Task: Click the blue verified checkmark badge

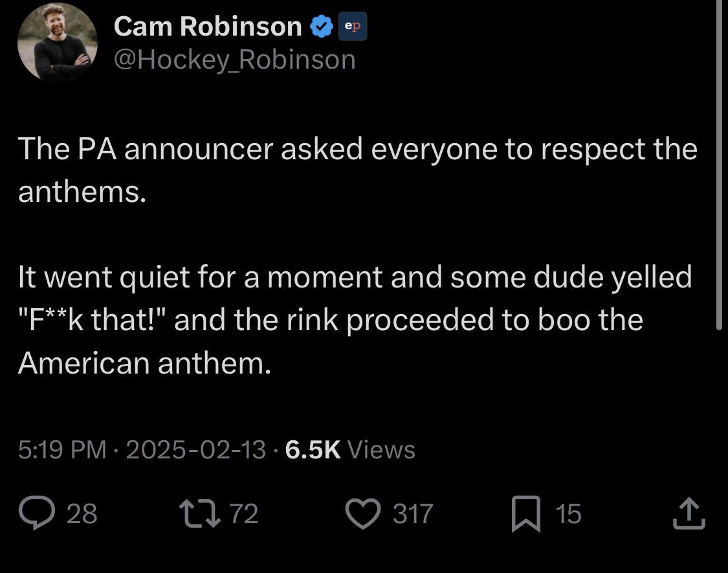Action: pyautogui.click(x=321, y=27)
